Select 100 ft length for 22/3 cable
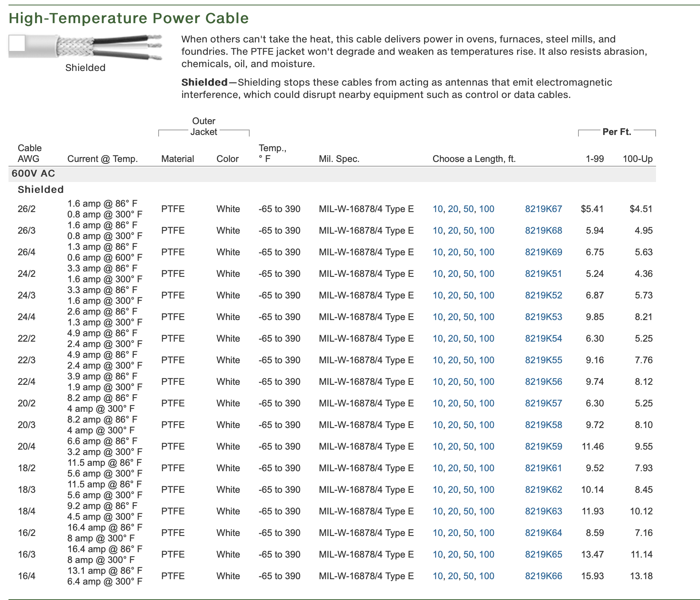This screenshot has height=600, width=700. coord(486,360)
